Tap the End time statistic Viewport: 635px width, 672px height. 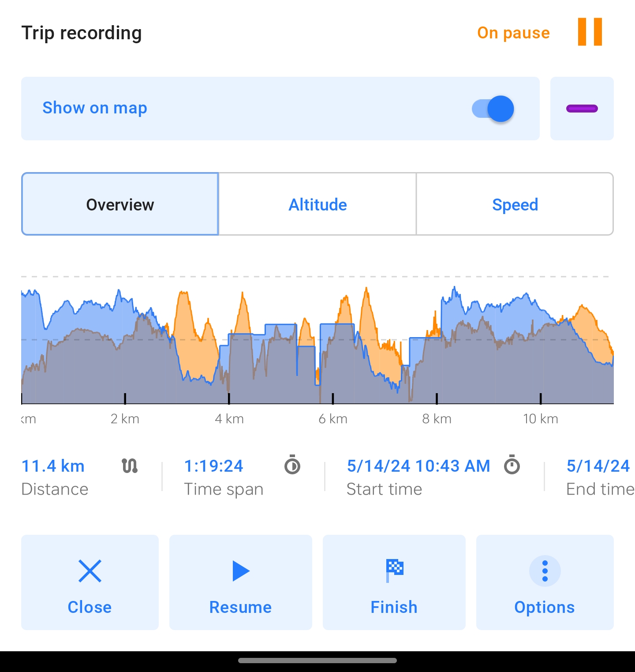tap(600, 477)
